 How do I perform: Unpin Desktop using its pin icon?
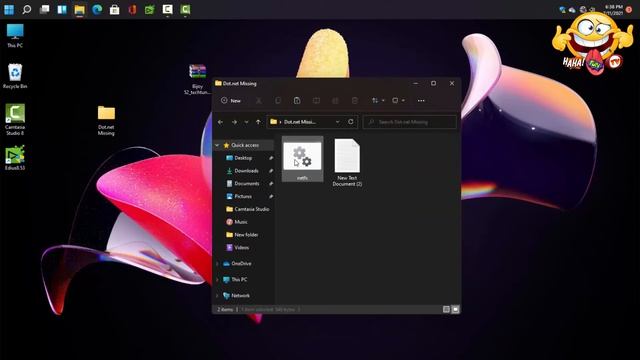271,158
